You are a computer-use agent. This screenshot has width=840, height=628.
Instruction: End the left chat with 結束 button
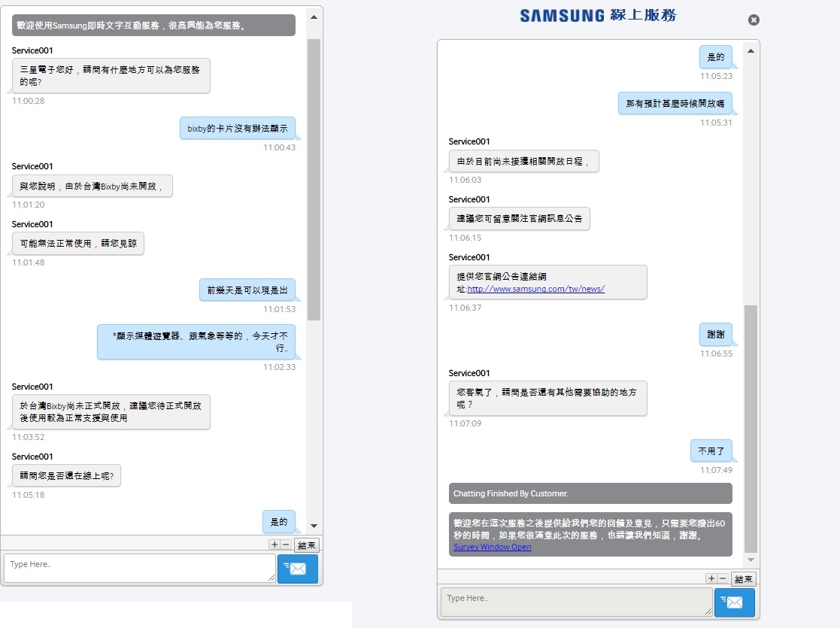point(307,545)
